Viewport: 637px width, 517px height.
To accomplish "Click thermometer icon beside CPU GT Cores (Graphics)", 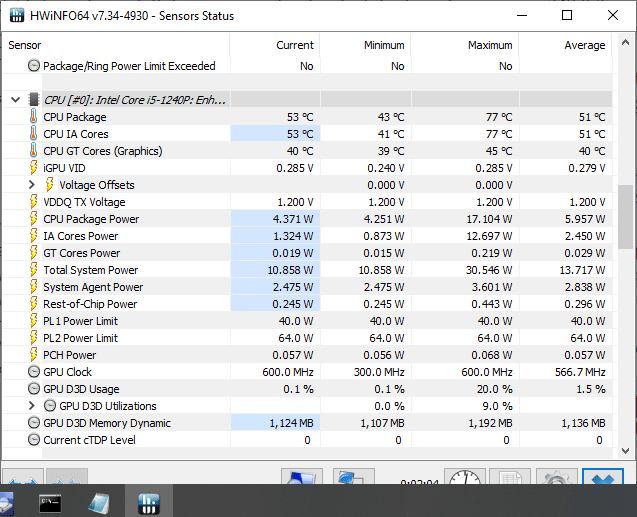I will (x=34, y=151).
